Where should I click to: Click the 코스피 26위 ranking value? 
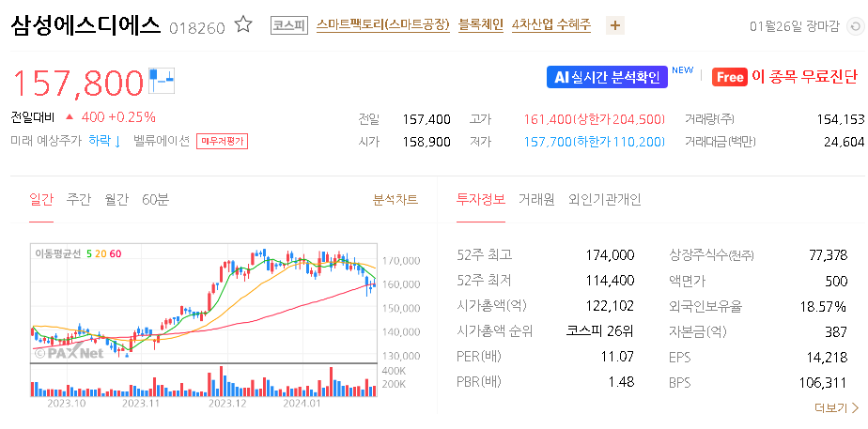[x=600, y=331]
